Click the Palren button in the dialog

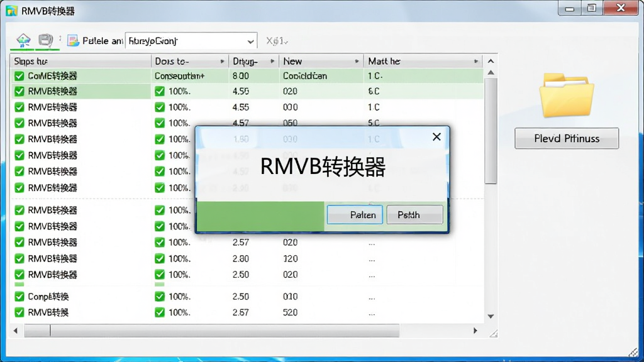tap(355, 215)
